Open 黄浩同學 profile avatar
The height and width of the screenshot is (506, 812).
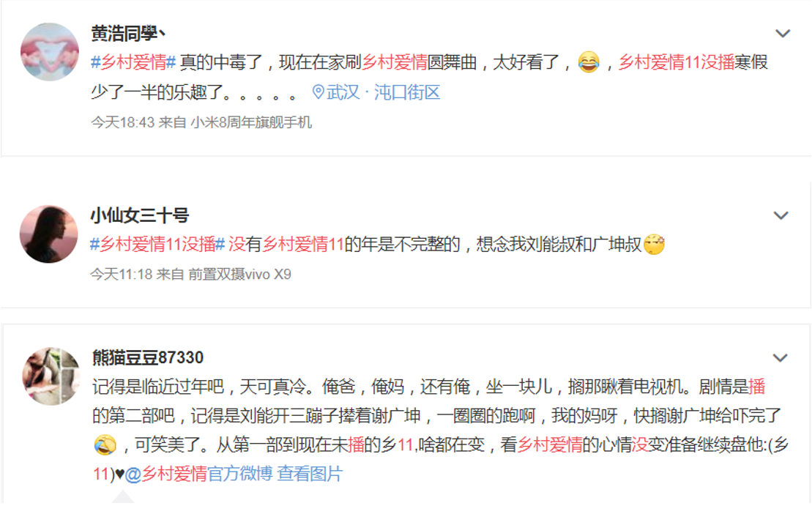[50, 52]
